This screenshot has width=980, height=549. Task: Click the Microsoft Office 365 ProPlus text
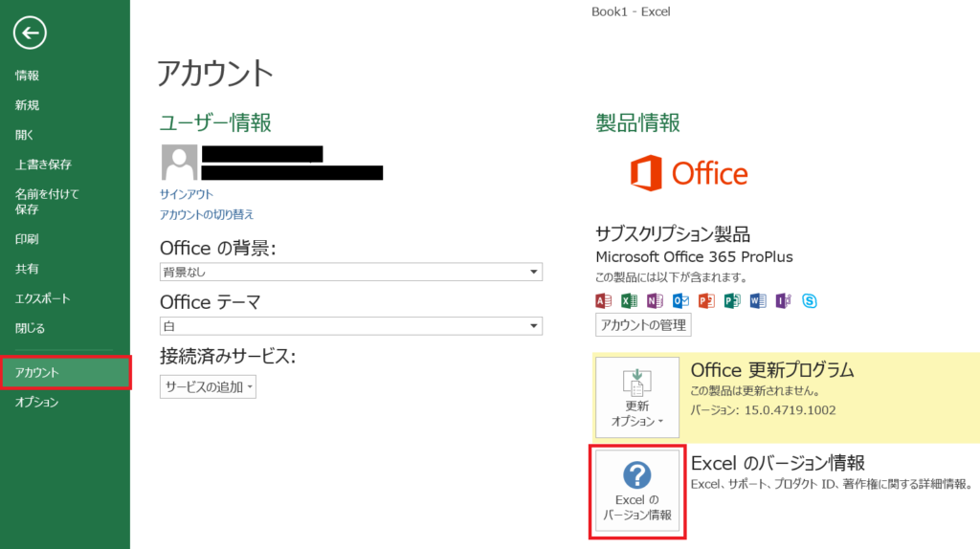pyautogui.click(x=694, y=256)
